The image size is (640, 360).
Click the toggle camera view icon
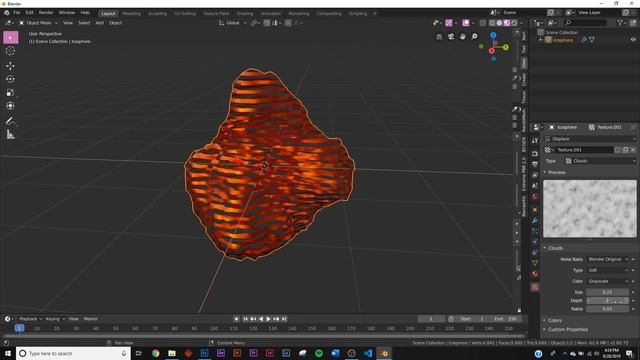(x=451, y=37)
